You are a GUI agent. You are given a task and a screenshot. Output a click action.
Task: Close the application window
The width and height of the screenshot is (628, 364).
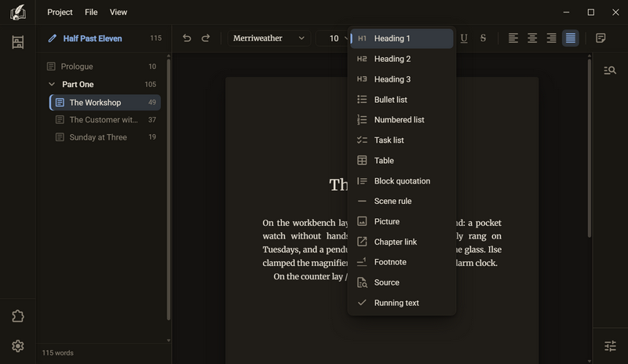[x=615, y=12]
